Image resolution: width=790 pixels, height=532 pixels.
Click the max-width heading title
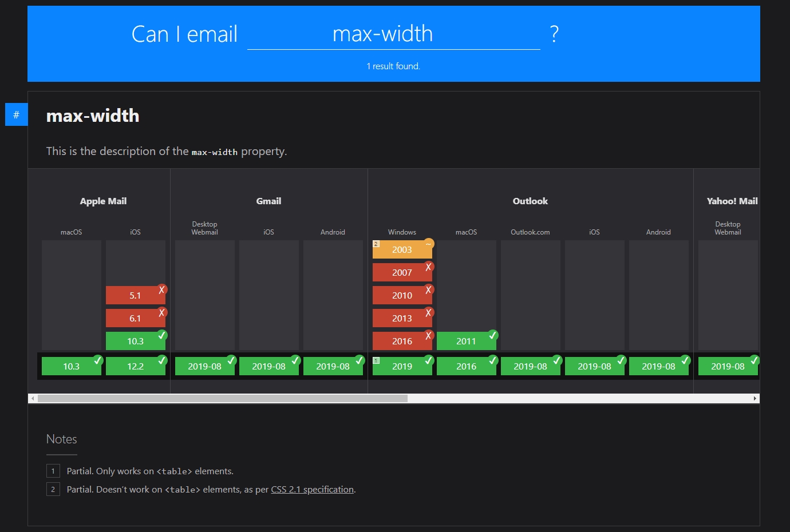93,116
